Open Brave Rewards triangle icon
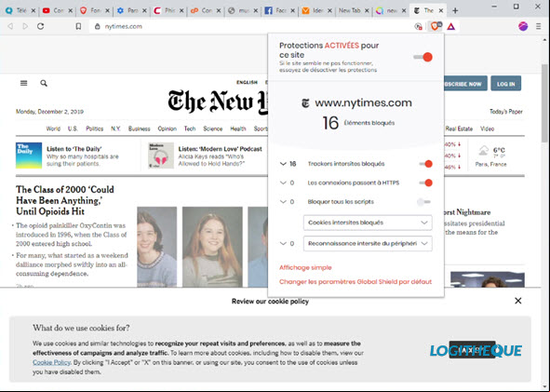Viewport: 550px width, 392px height. (451, 26)
